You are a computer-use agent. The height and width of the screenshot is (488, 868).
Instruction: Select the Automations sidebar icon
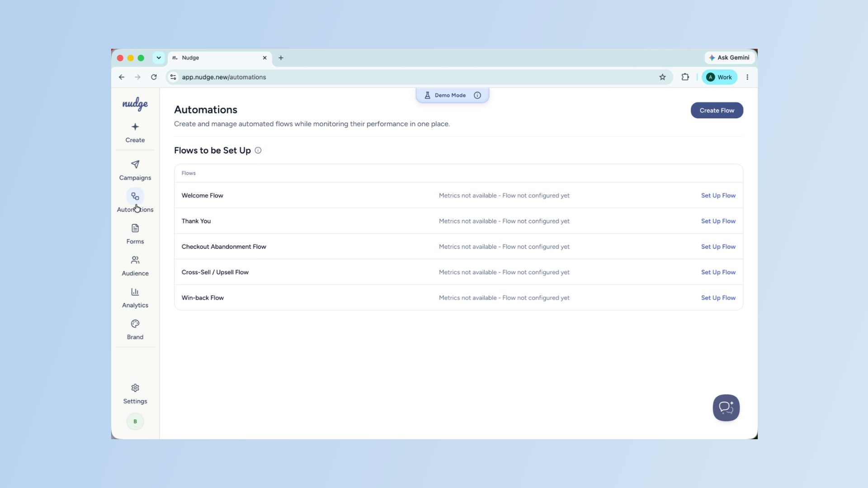[135, 196]
